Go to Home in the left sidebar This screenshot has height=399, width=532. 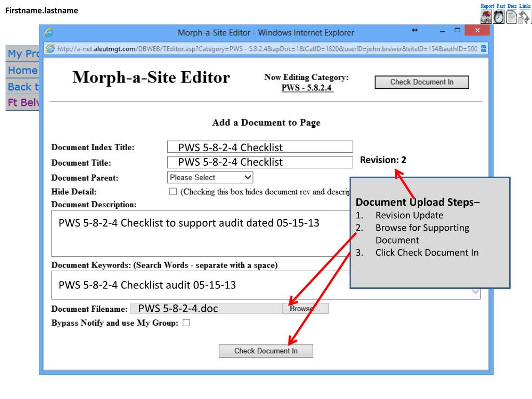click(x=22, y=70)
